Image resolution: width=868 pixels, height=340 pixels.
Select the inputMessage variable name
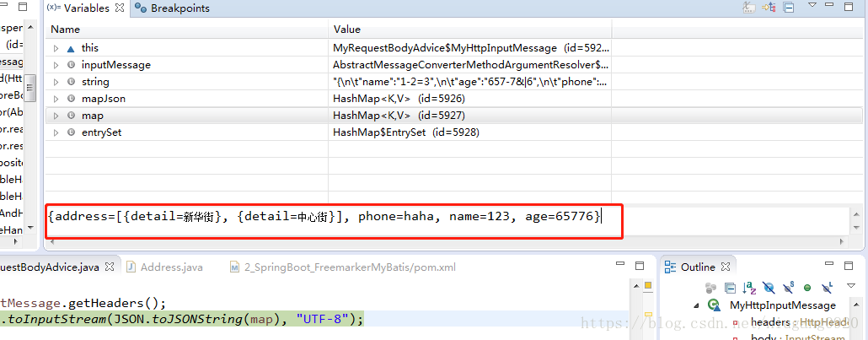115,66
